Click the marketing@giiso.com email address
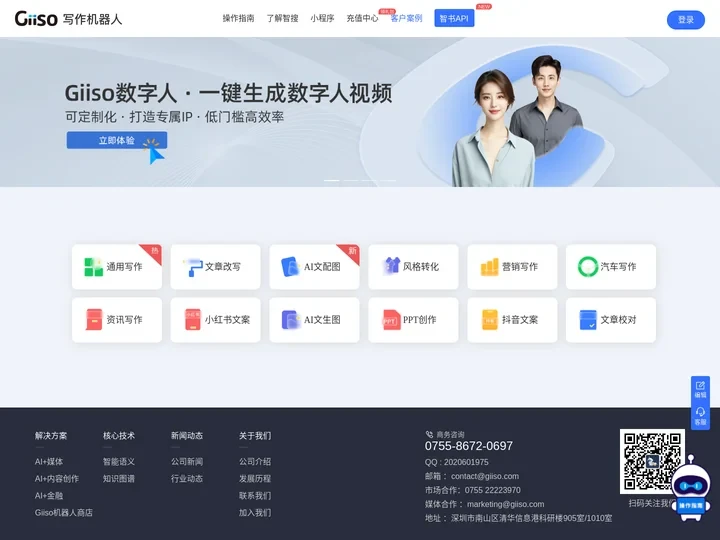 pos(506,504)
